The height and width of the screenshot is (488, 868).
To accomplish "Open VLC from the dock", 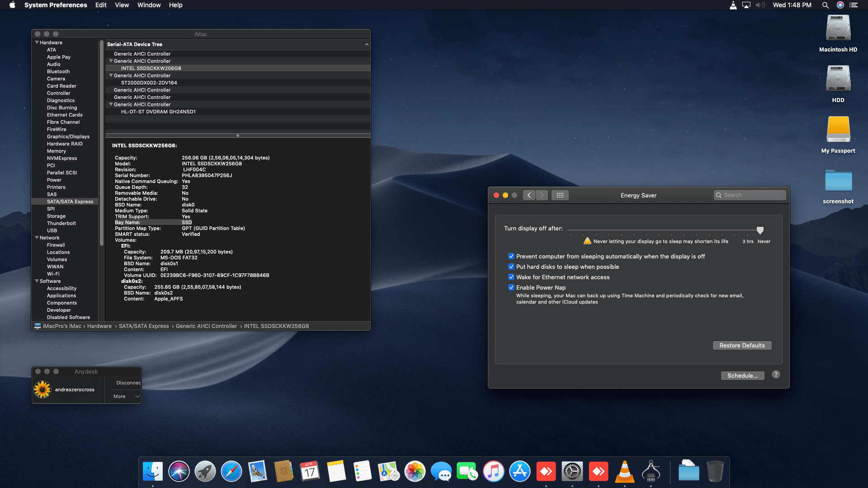I will pos(624,472).
